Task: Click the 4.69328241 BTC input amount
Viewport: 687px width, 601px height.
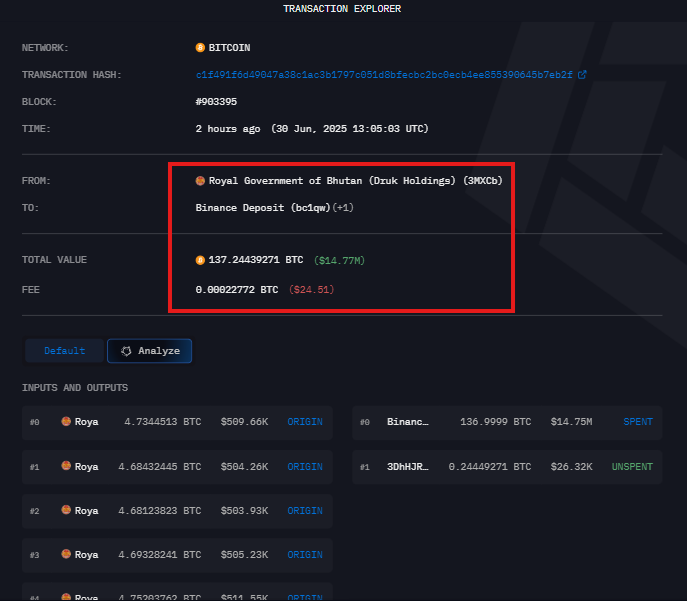Action: [159, 555]
